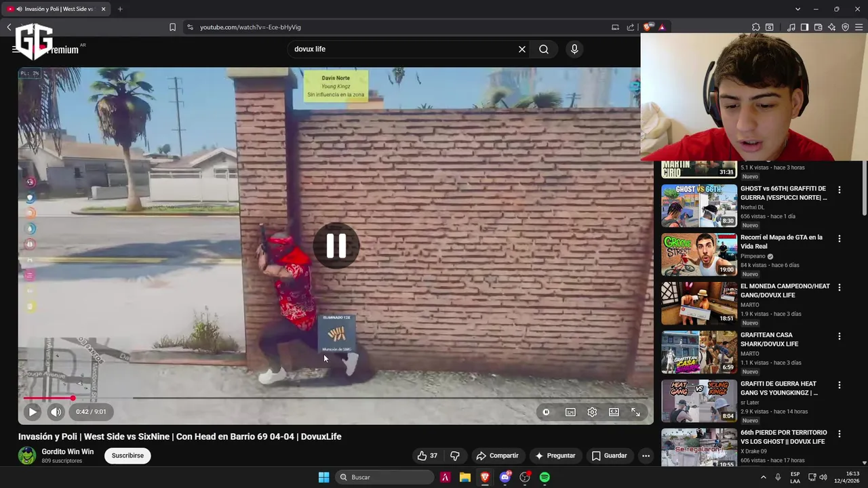Viewport: 868px width, 488px height.
Task: Play the paused YouTube video
Action: click(32, 411)
